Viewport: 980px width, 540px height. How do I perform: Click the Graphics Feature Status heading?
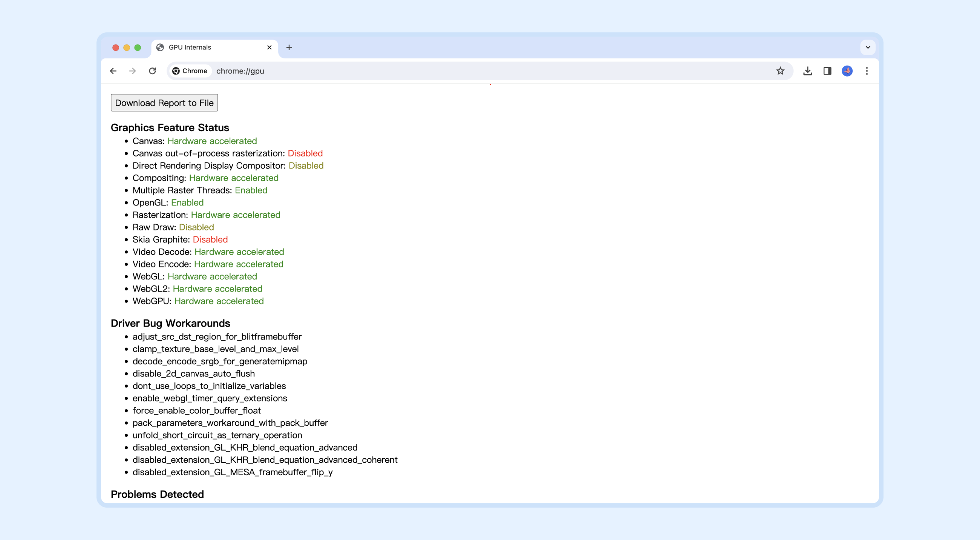click(x=170, y=127)
